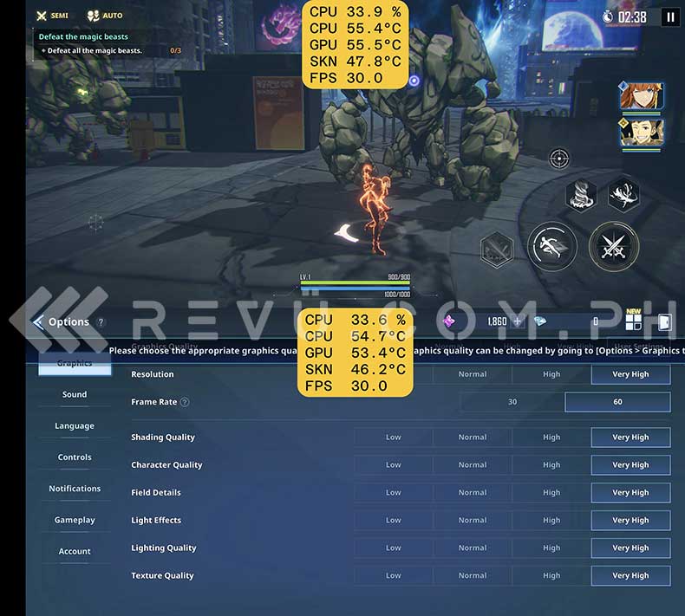Switch to the orange-haired girl character portrait
The width and height of the screenshot is (685, 616).
coord(641,96)
